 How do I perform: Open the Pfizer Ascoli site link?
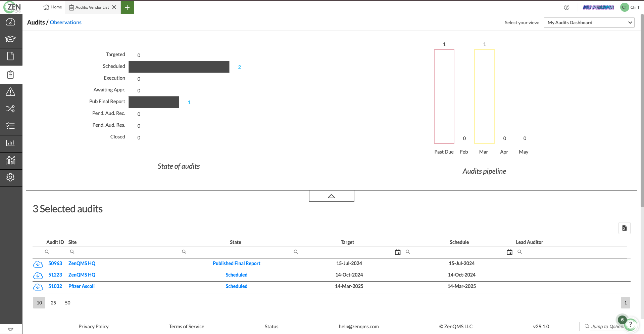tap(81, 286)
